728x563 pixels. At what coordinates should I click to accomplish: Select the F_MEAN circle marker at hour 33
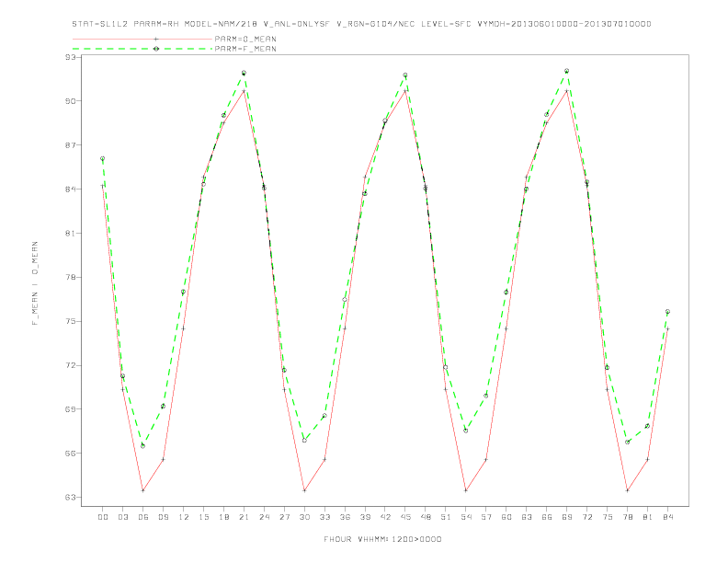coord(324,416)
